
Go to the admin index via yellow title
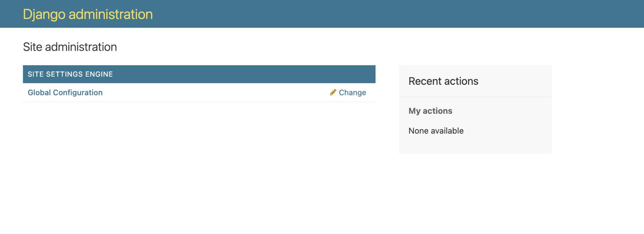88,14
